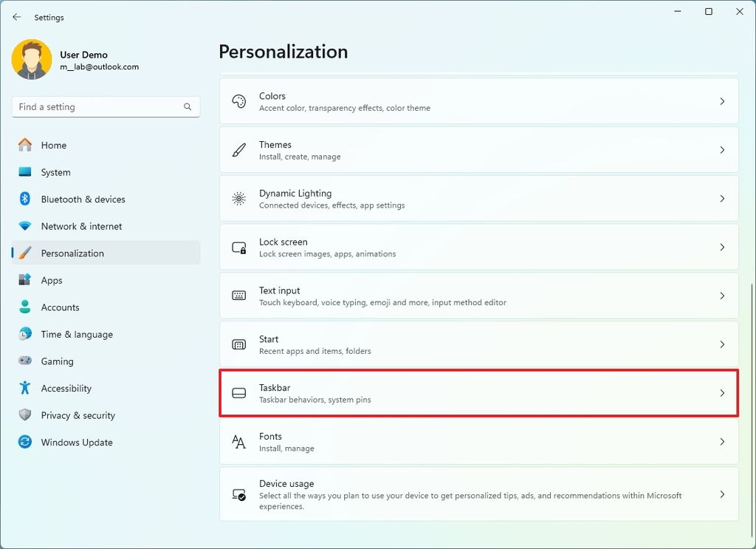Click the Accessibility figure icon
The image size is (756, 549).
(x=25, y=388)
